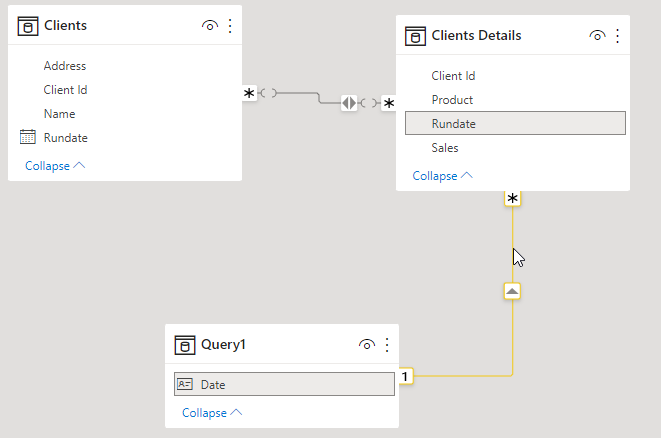The height and width of the screenshot is (438, 661).
Task: Click the Clients table icon
Action: point(28,26)
